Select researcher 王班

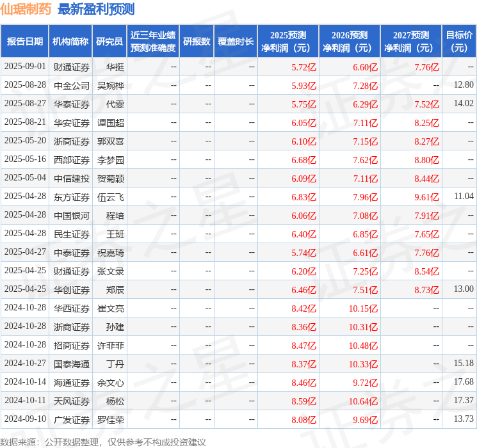[115, 234]
